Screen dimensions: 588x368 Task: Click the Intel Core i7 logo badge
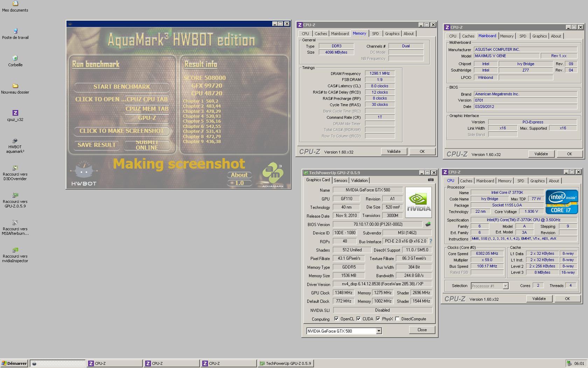click(x=562, y=202)
